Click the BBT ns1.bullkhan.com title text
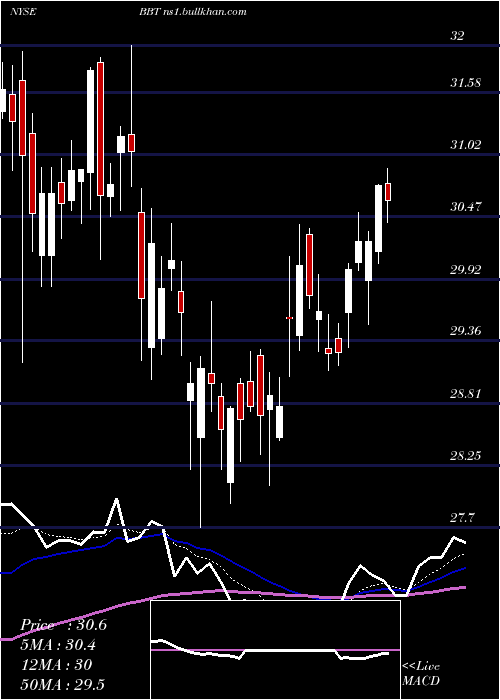The image size is (500, 700). tap(192, 12)
